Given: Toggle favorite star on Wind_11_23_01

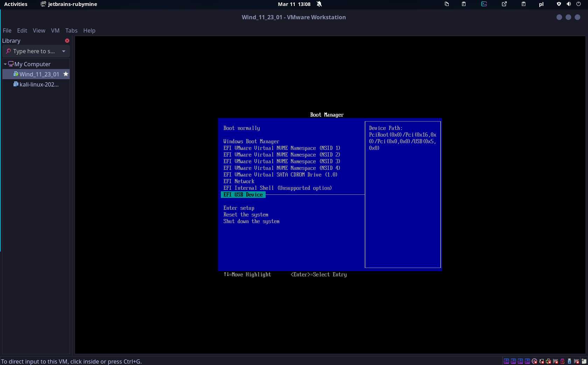Looking at the screenshot, I should coord(65,74).
